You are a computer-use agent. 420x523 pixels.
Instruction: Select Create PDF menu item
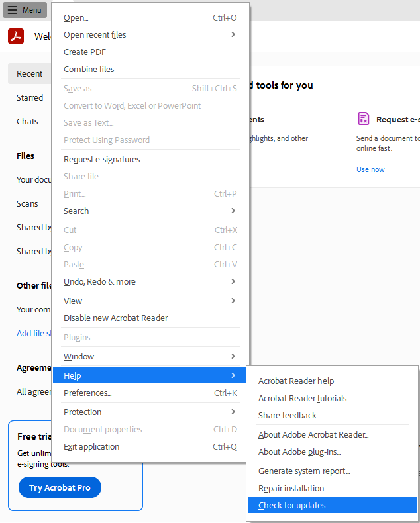(150, 52)
